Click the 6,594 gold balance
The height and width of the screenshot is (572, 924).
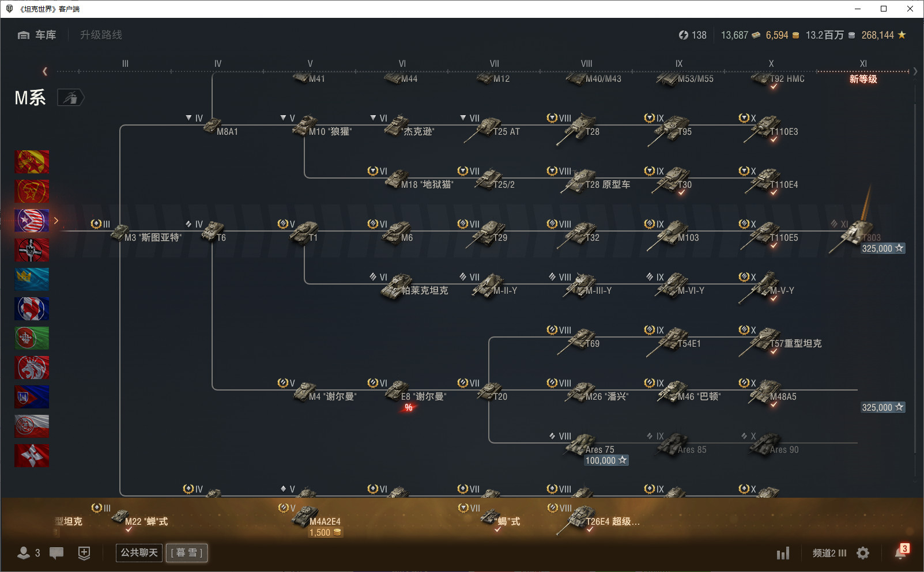click(x=782, y=35)
